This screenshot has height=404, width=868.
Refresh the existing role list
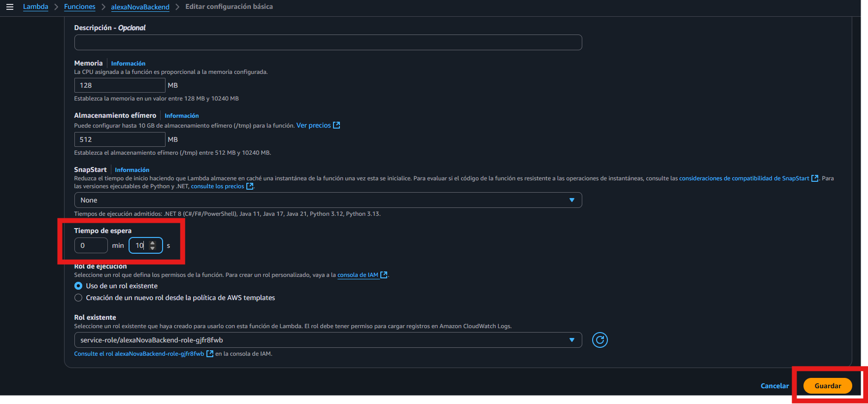[600, 340]
